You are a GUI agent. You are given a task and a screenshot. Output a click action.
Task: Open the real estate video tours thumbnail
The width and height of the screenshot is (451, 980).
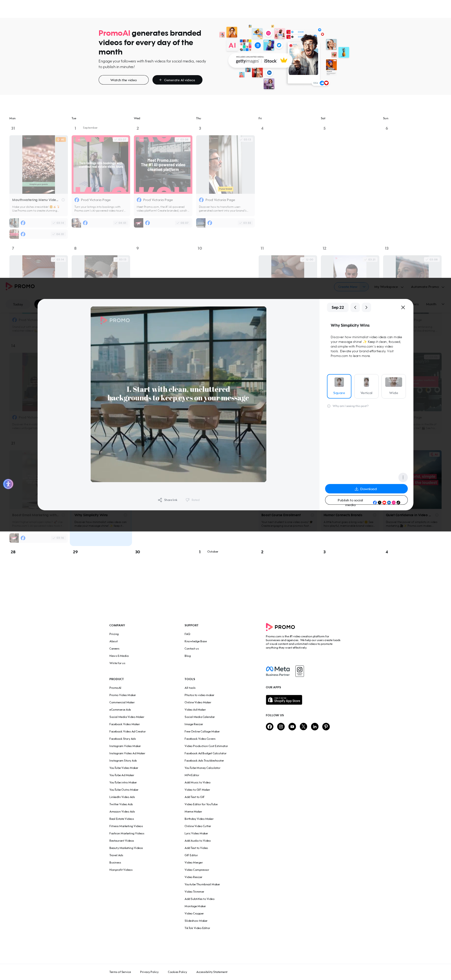coord(101,164)
